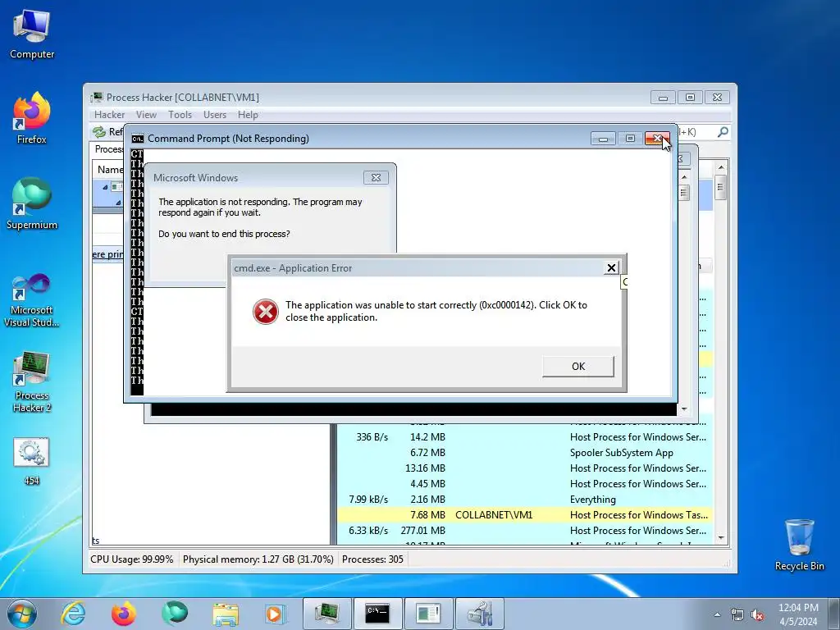Click the network tray icon
Image resolution: width=840 pixels, height=630 pixels.
click(x=737, y=615)
